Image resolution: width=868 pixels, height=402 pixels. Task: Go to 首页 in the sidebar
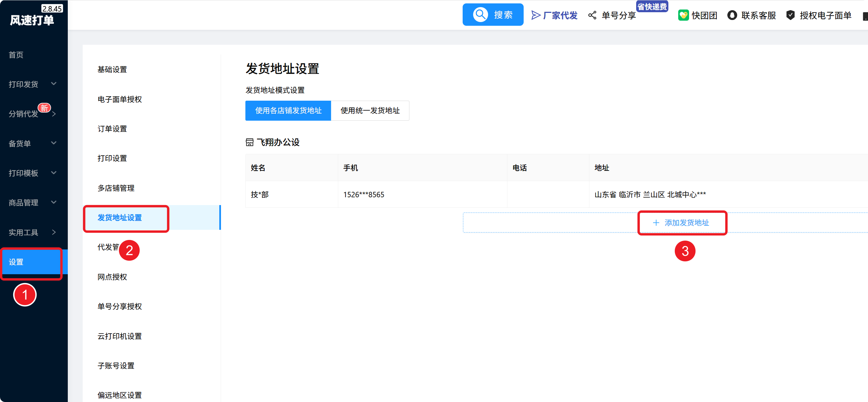tap(16, 55)
